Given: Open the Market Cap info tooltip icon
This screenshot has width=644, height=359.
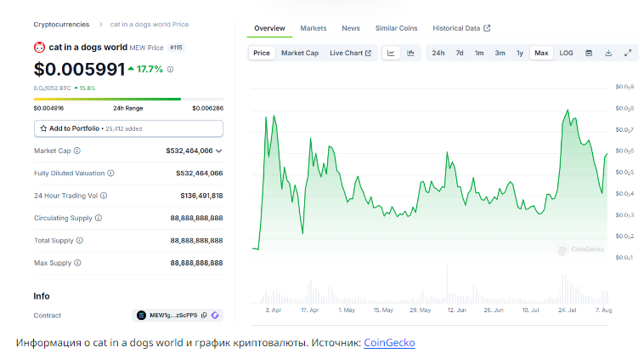Looking at the screenshot, I should tap(76, 151).
